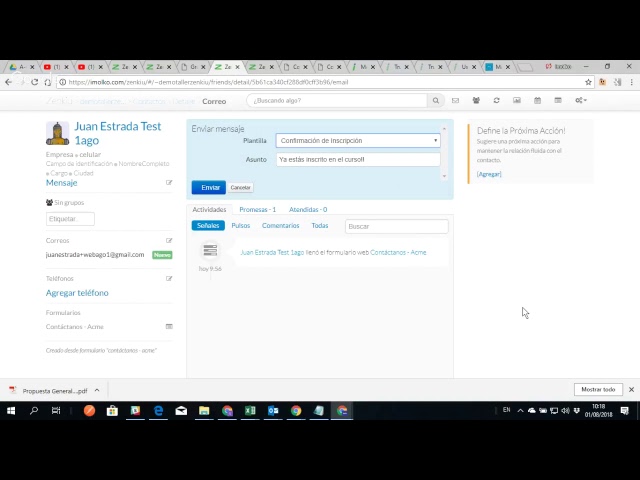Open Microsoft Store from taskbar
Image resolution: width=640 pixels, height=480 pixels.
(x=112, y=411)
